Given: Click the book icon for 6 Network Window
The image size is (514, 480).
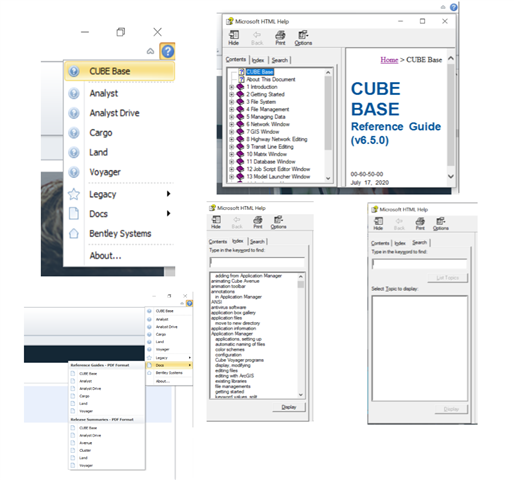Looking at the screenshot, I should point(240,124).
